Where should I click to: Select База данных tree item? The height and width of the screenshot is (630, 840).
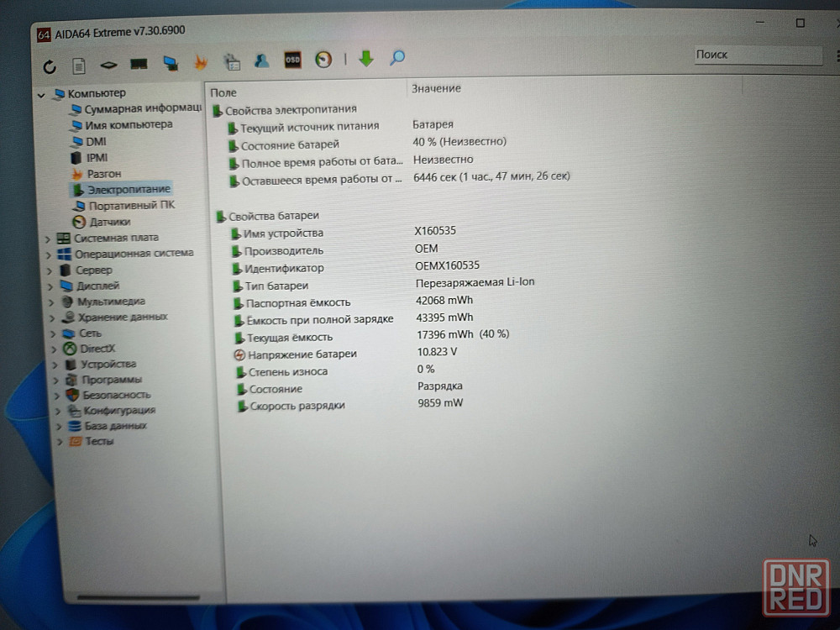[108, 427]
